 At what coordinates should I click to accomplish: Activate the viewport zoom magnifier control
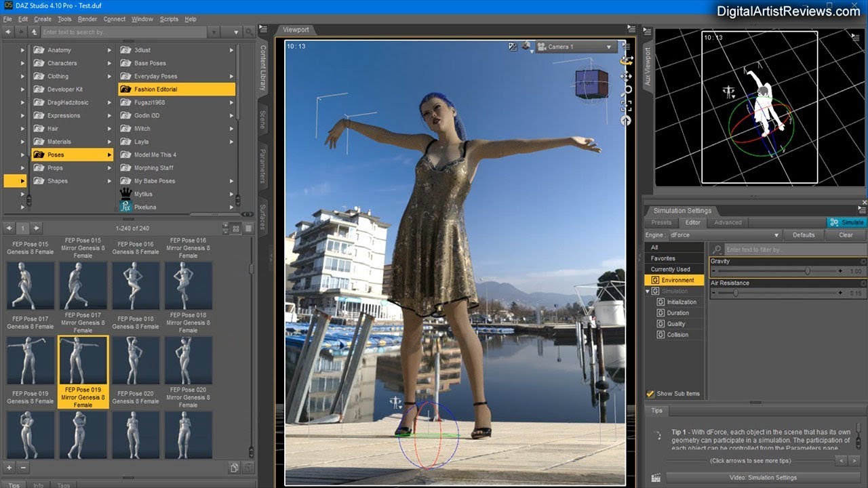click(x=627, y=89)
